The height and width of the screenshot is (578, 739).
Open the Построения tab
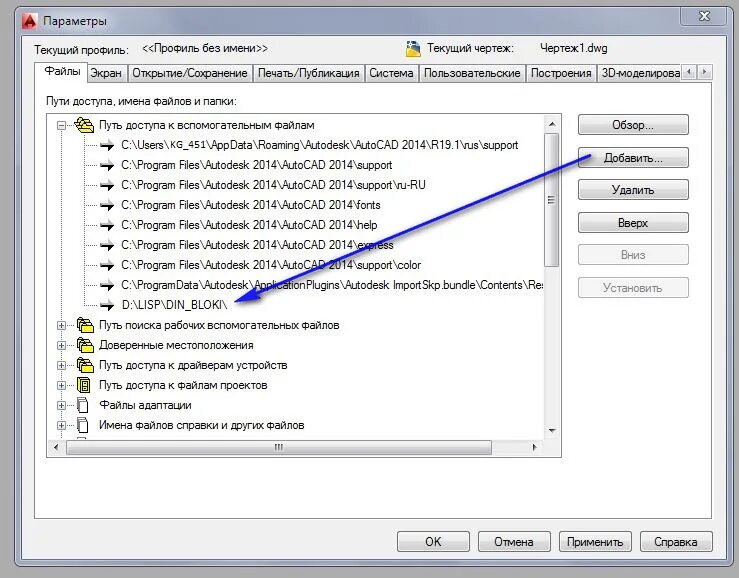coord(561,73)
